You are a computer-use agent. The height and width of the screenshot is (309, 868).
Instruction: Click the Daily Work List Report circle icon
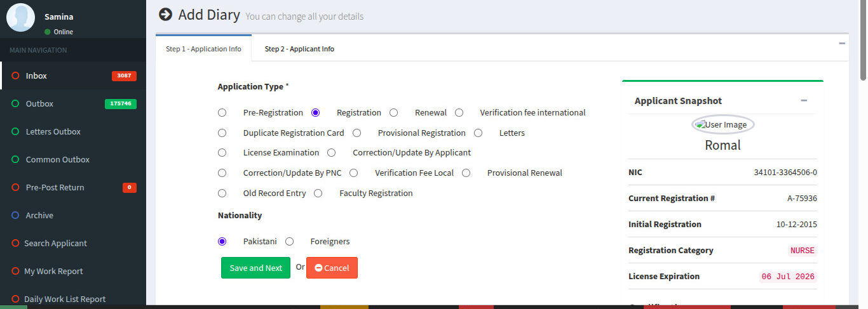15,299
